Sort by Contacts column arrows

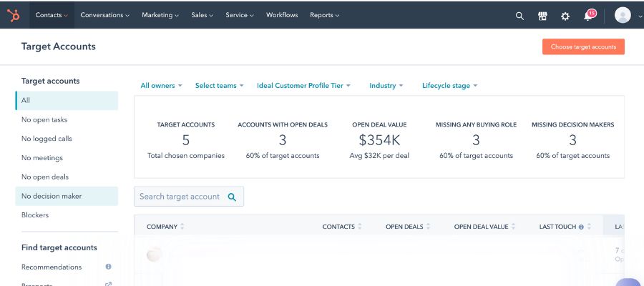(x=360, y=227)
